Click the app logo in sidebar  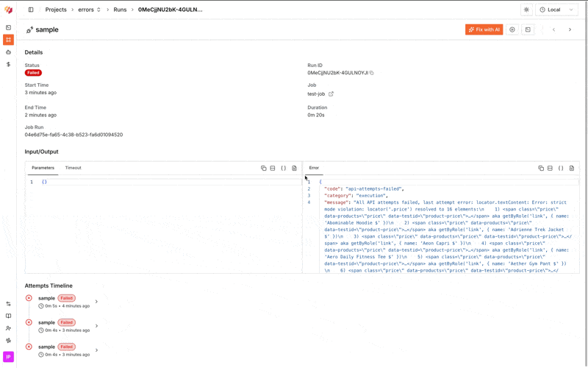pos(8,10)
